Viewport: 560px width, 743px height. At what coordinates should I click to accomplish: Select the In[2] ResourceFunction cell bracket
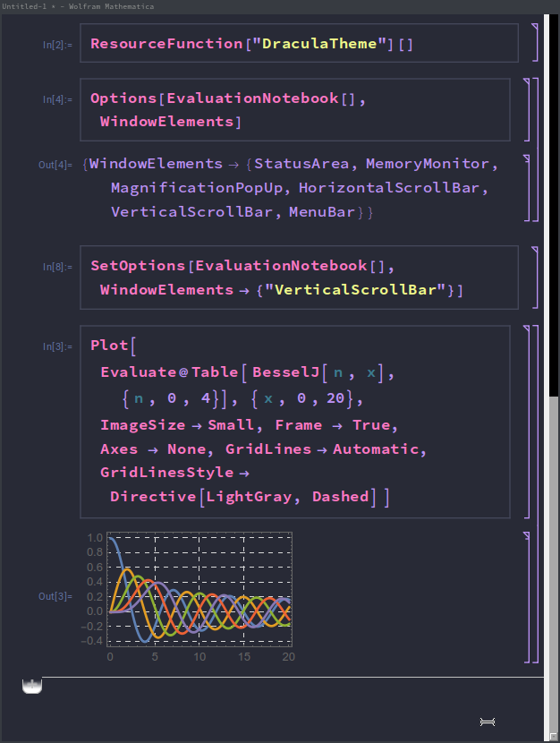click(x=535, y=43)
